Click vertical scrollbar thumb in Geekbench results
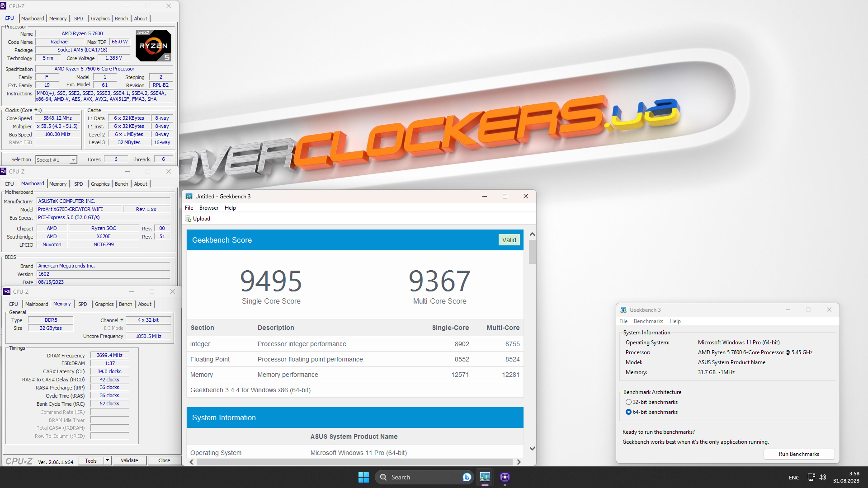Viewport: 868px width, 488px height. coord(532,252)
